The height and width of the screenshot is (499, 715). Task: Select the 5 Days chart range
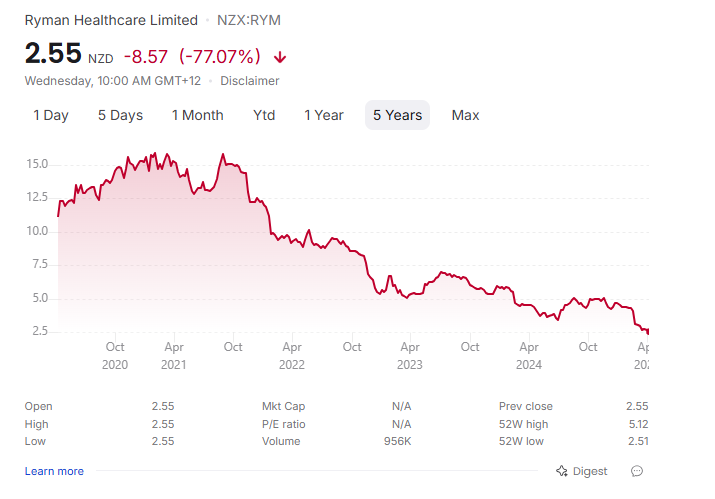pyautogui.click(x=120, y=115)
